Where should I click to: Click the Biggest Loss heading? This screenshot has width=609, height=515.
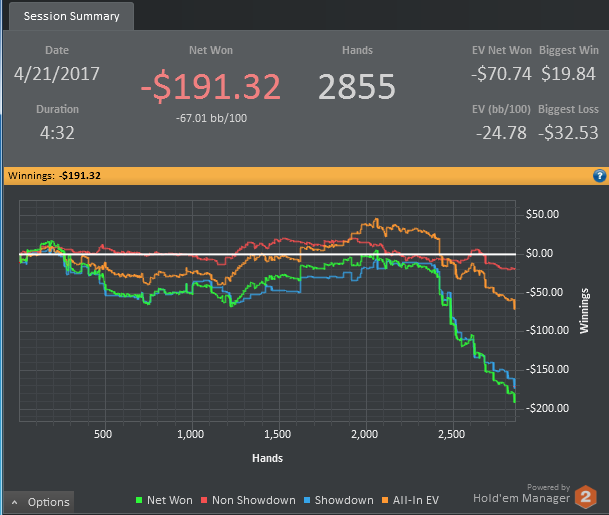coord(568,109)
